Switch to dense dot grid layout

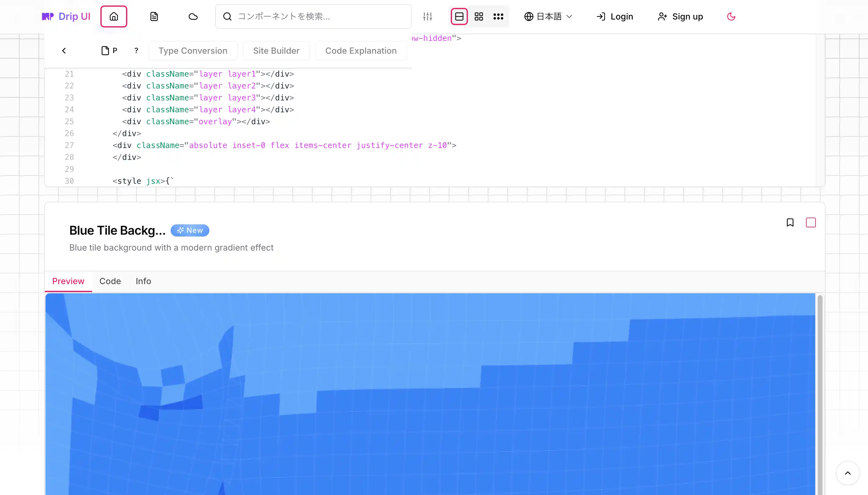tap(498, 16)
